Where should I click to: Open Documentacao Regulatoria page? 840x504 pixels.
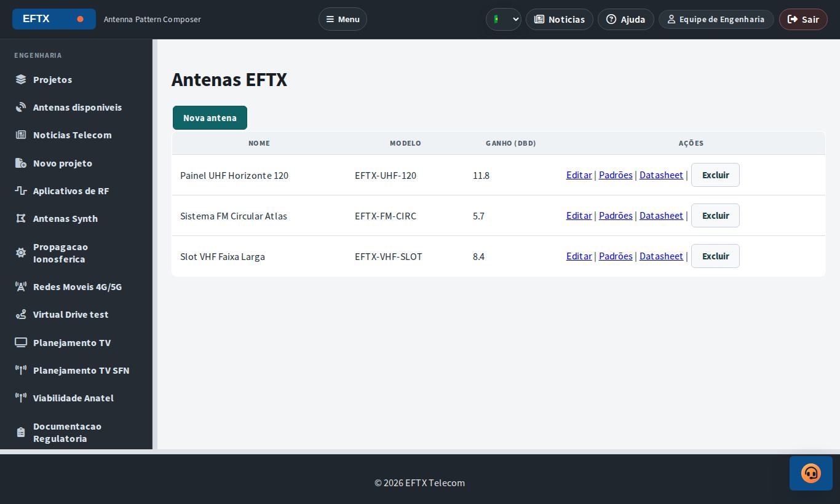(76, 432)
